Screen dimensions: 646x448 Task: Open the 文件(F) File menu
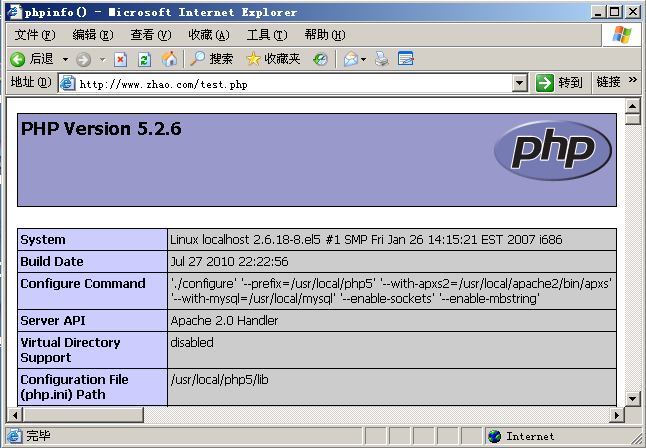click(x=35, y=35)
